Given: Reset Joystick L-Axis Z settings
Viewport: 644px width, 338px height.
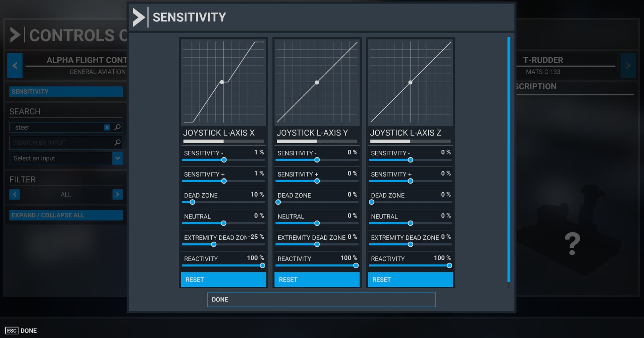Looking at the screenshot, I should [x=410, y=280].
